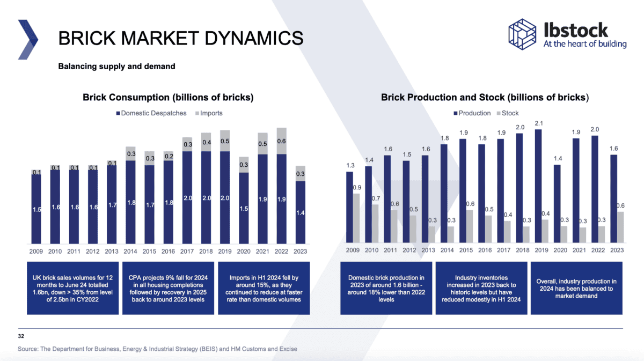
Task: Click the Brick Consumption chart title
Action: pos(168,98)
